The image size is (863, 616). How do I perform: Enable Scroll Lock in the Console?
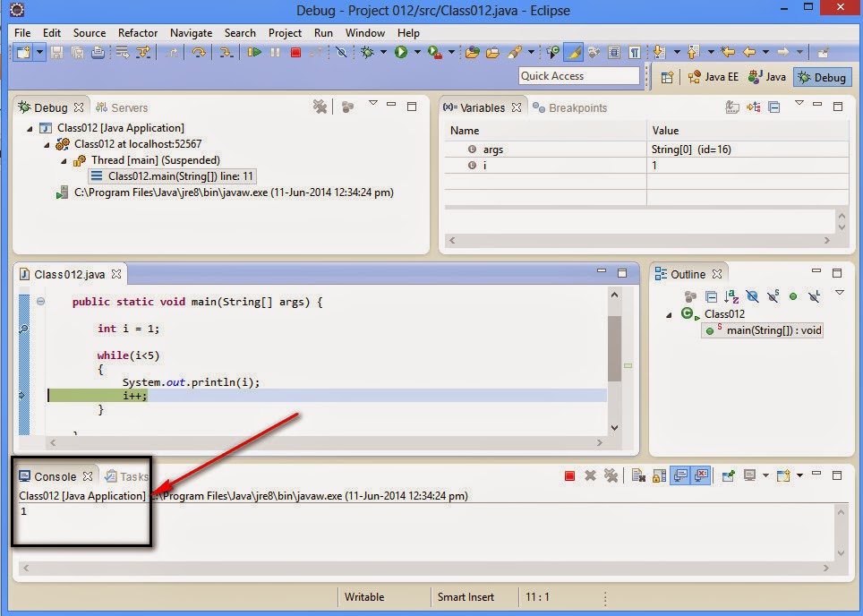pos(661,475)
